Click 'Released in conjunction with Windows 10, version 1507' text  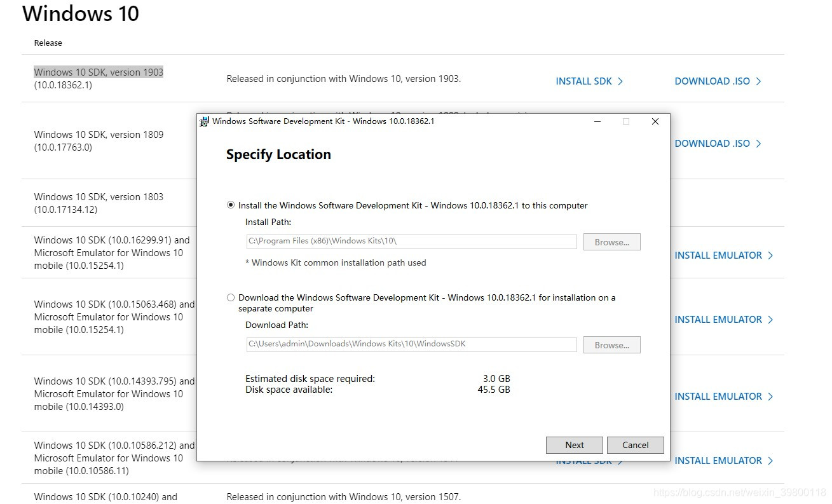pos(343,497)
